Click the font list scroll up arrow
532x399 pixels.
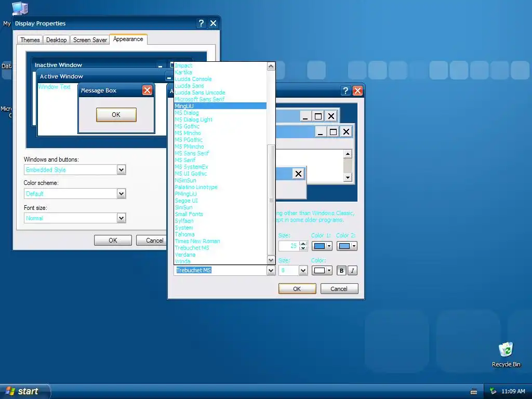(x=271, y=66)
